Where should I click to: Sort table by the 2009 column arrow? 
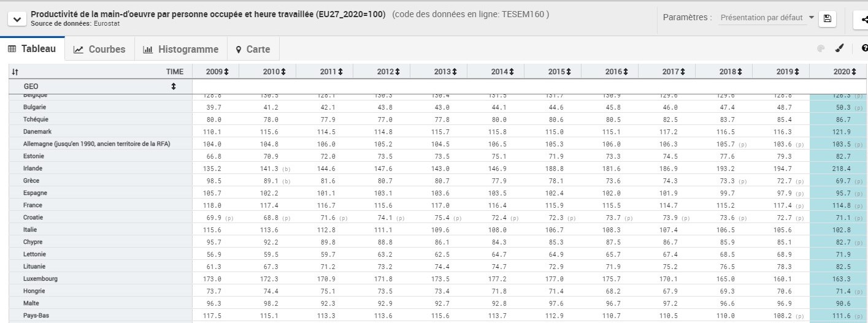[226, 72]
